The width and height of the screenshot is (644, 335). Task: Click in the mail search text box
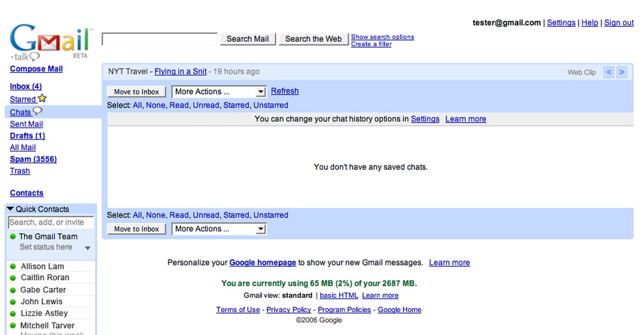point(159,39)
